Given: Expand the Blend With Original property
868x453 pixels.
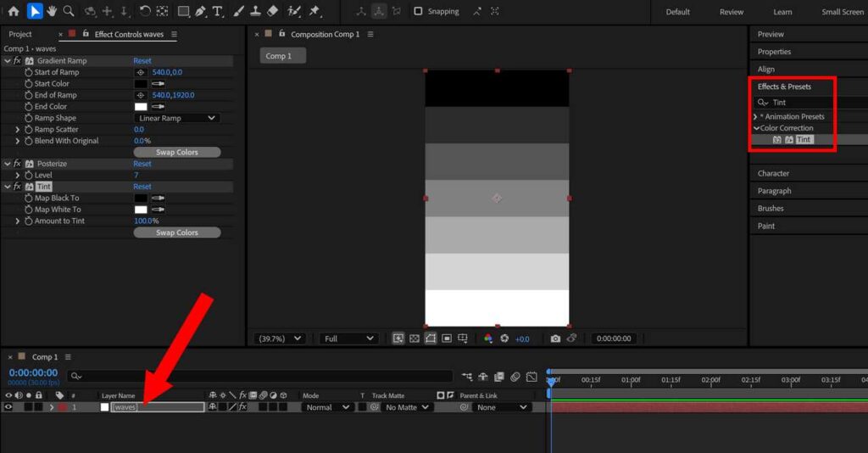Looking at the screenshot, I should click(x=17, y=141).
